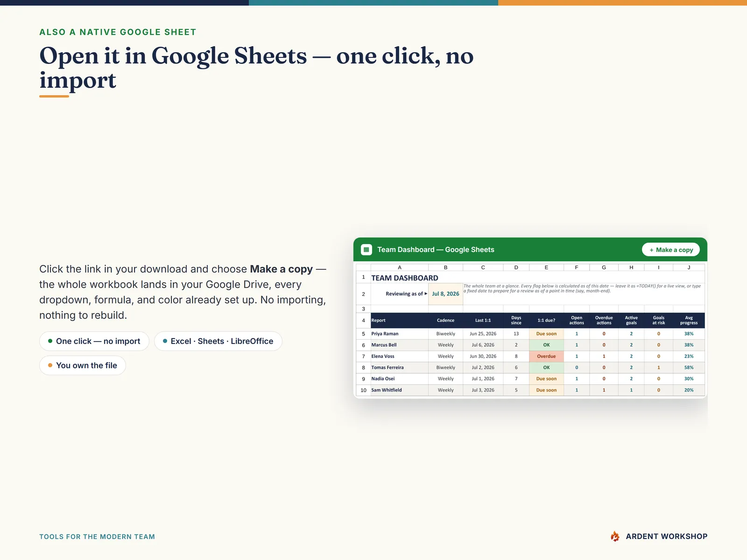The width and height of the screenshot is (747, 560).
Task: Click the 'Overdue actions' column heading
Action: point(604,320)
